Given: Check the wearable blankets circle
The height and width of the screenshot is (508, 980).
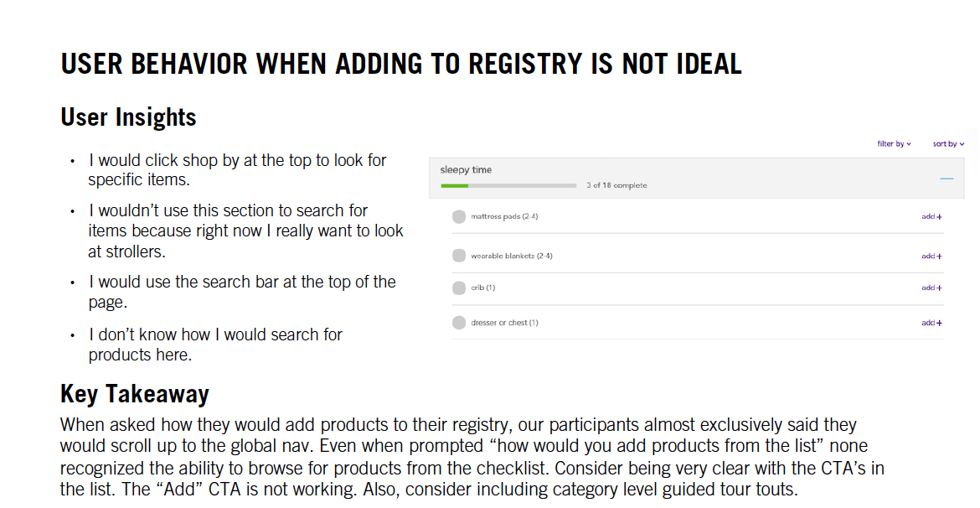Looking at the screenshot, I should [459, 256].
